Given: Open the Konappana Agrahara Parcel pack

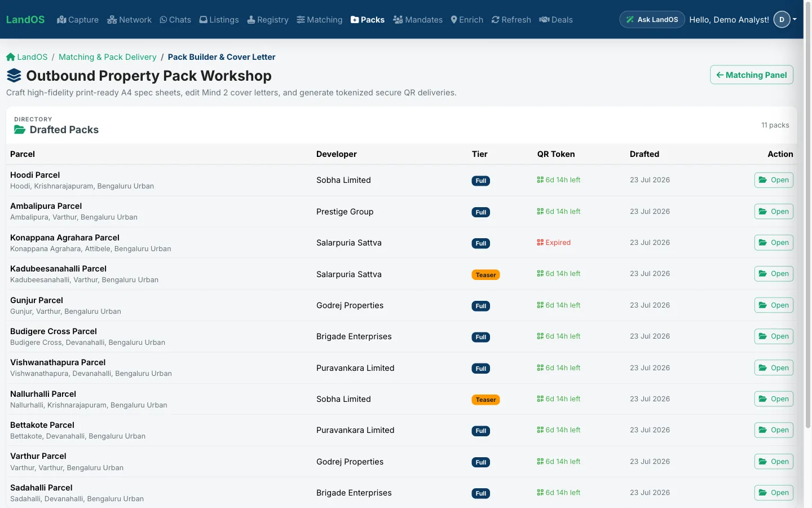Looking at the screenshot, I should tap(774, 243).
